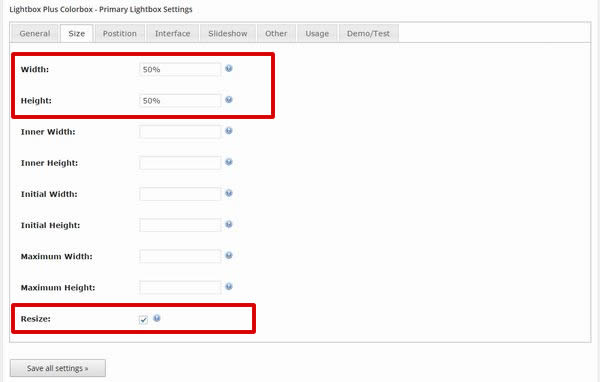Switch to the General tab

[35, 33]
